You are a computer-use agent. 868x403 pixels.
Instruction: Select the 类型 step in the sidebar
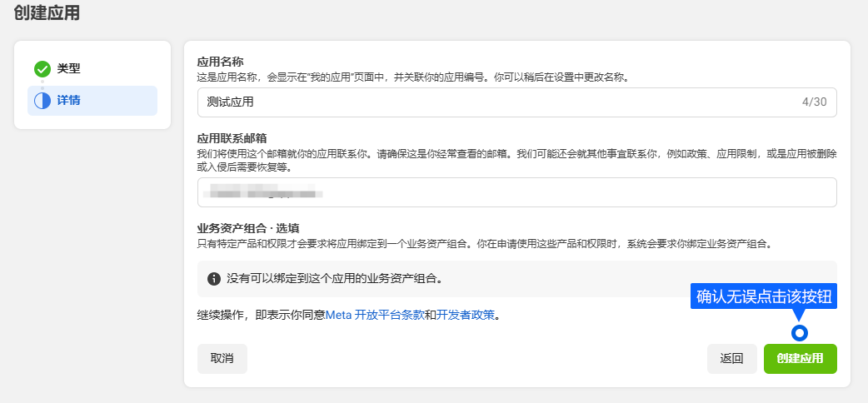[68, 69]
